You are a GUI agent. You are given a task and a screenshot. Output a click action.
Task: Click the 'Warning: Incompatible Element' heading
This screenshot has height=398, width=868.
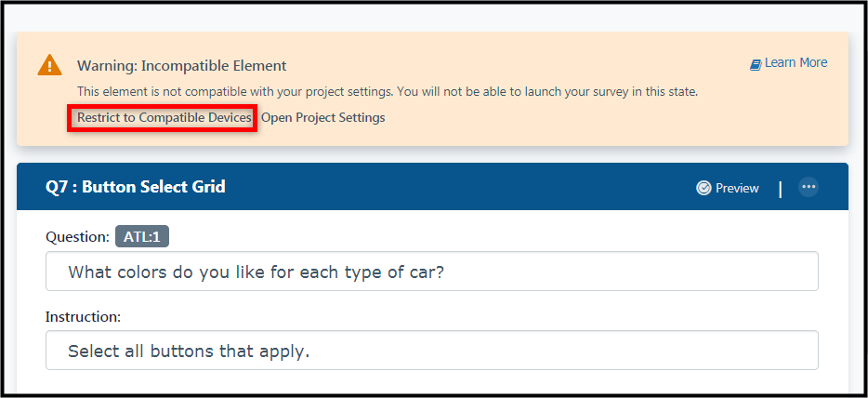[181, 66]
